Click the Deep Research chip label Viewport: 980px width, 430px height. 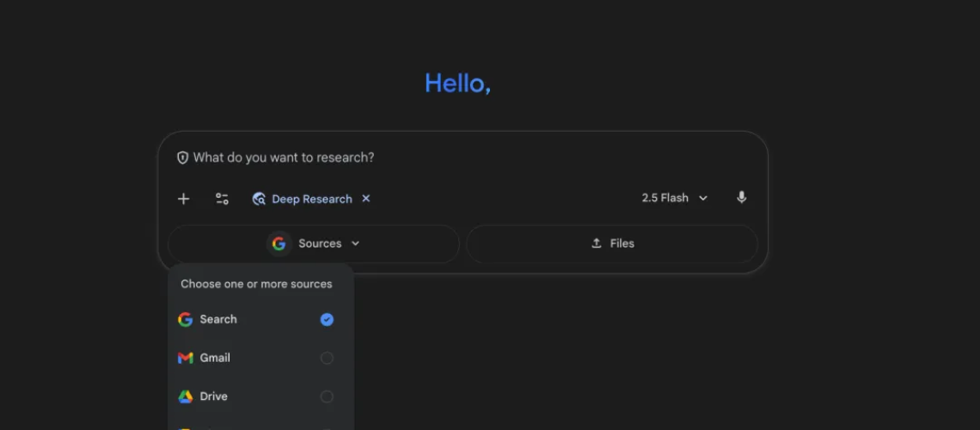(x=312, y=199)
